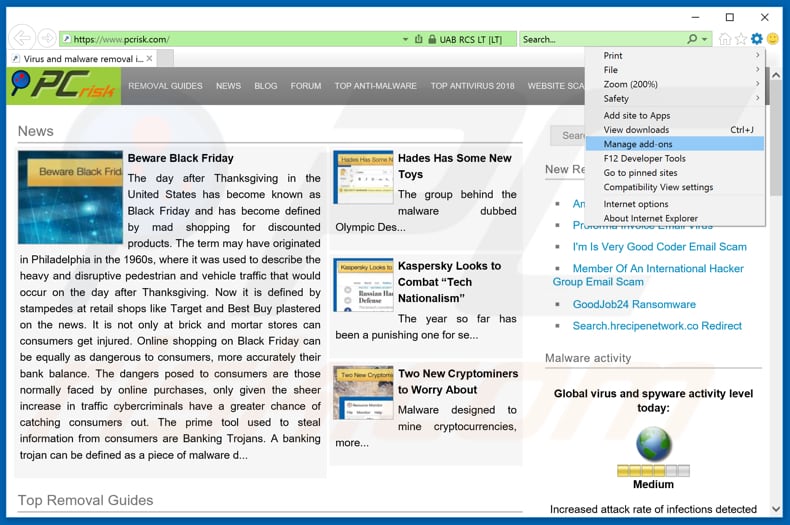
Task: Click the smiley feedback icon
Action: tap(772, 39)
